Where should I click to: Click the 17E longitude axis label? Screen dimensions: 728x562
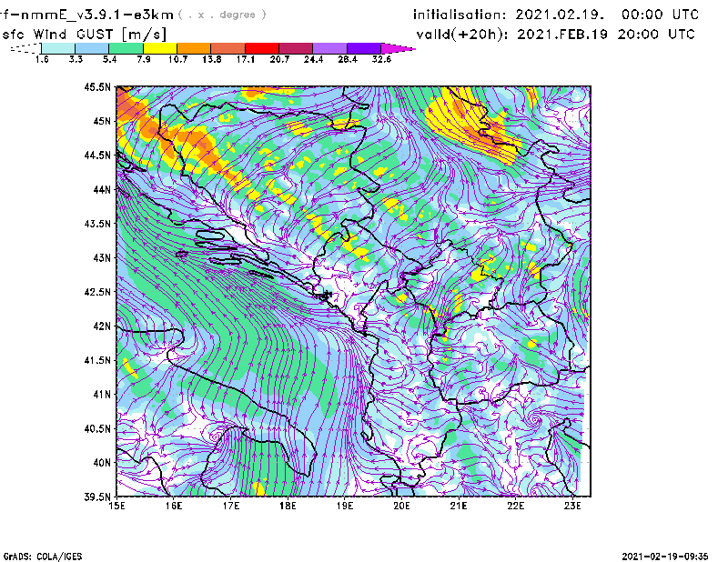point(231,506)
